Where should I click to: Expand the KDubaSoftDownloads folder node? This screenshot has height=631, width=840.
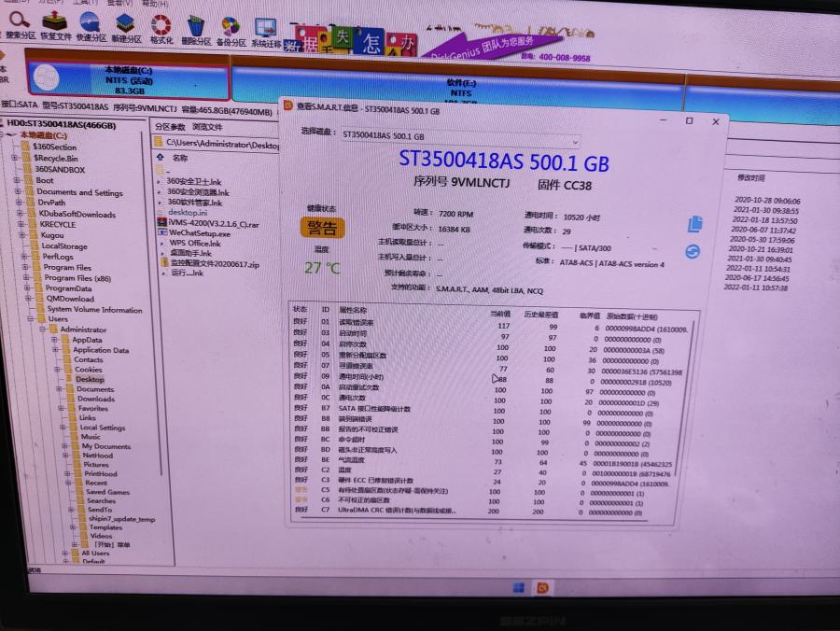pos(21,213)
